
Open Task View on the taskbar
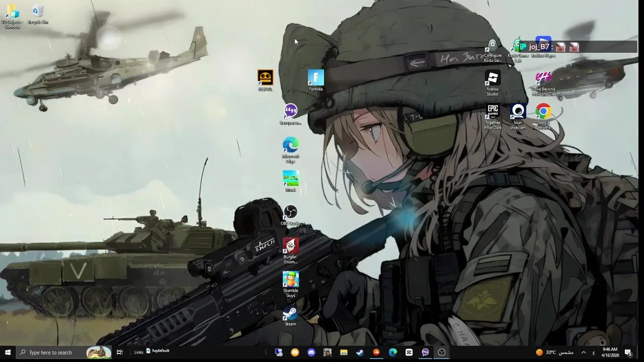tap(120, 352)
